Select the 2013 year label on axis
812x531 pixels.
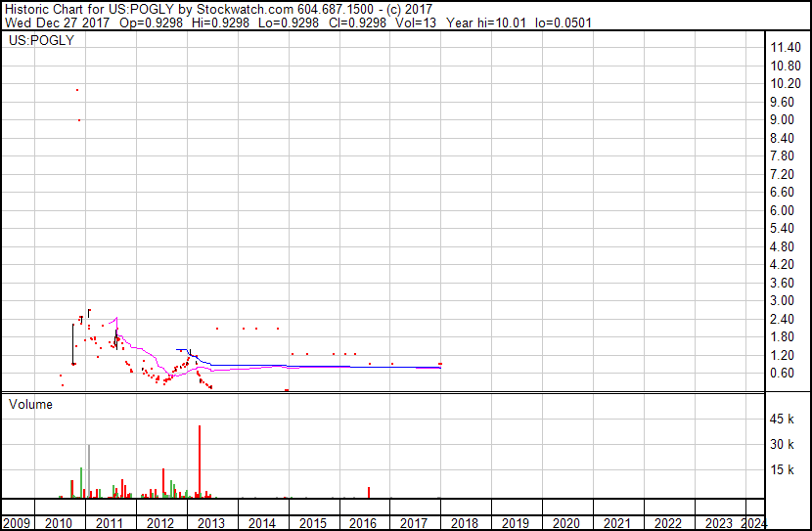point(210,523)
